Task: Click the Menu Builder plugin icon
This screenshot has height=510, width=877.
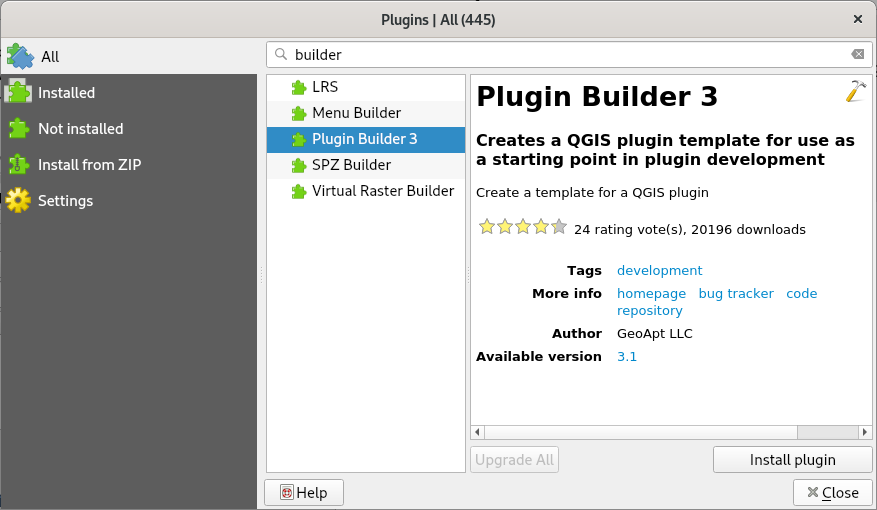Action: [x=299, y=114]
